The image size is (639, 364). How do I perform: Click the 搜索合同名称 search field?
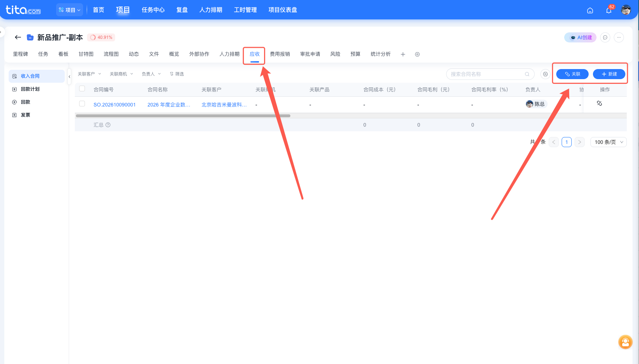coord(490,74)
